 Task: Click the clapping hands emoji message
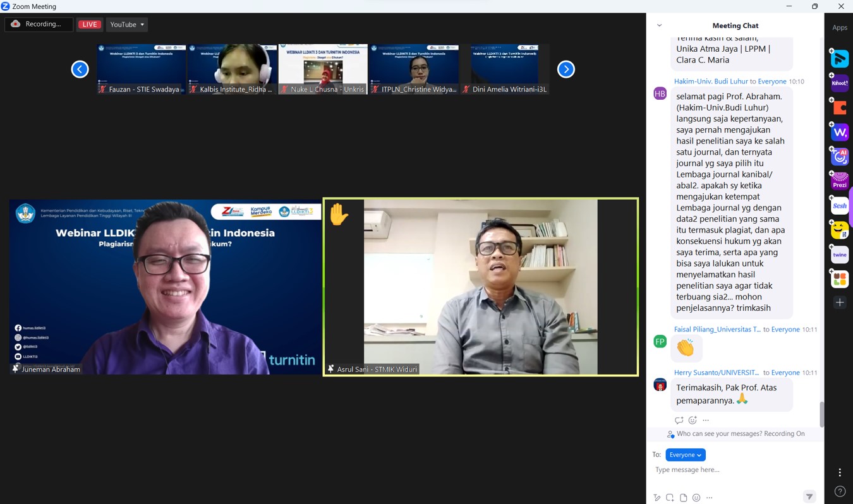coord(686,347)
